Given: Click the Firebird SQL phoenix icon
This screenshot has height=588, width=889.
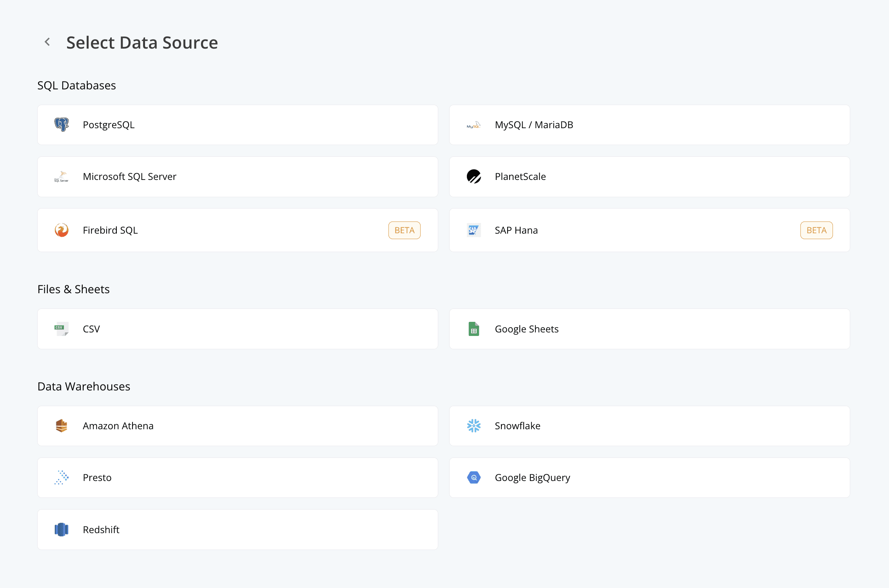Looking at the screenshot, I should (62, 230).
